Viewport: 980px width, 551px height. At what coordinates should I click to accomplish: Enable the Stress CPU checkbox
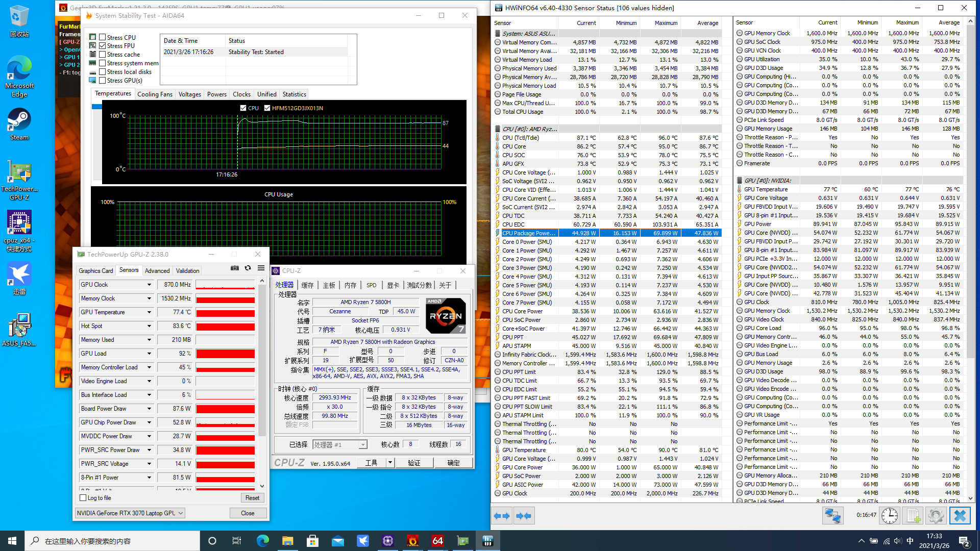pos(103,37)
